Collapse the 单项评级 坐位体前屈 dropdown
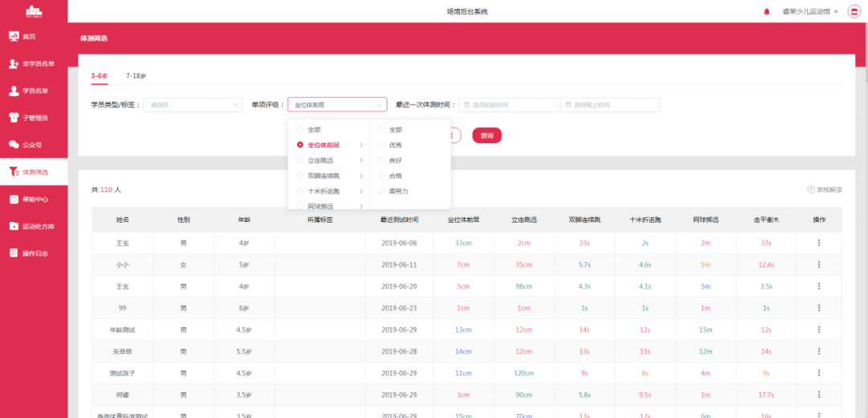The width and height of the screenshot is (868, 418). [x=337, y=104]
